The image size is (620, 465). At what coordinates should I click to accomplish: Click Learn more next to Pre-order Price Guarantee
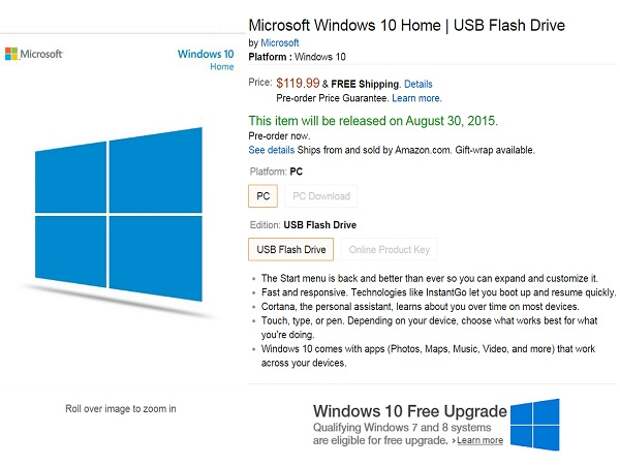[416, 98]
